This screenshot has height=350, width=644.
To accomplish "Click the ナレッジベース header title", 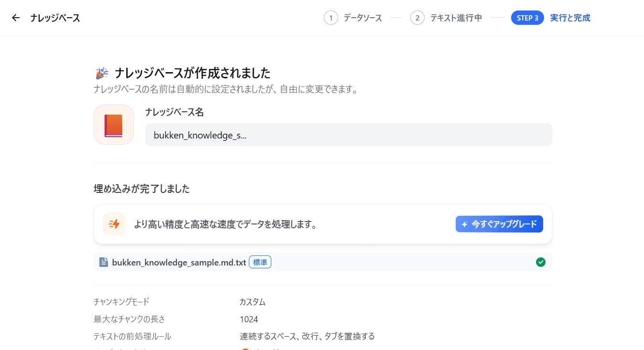I will click(x=55, y=18).
